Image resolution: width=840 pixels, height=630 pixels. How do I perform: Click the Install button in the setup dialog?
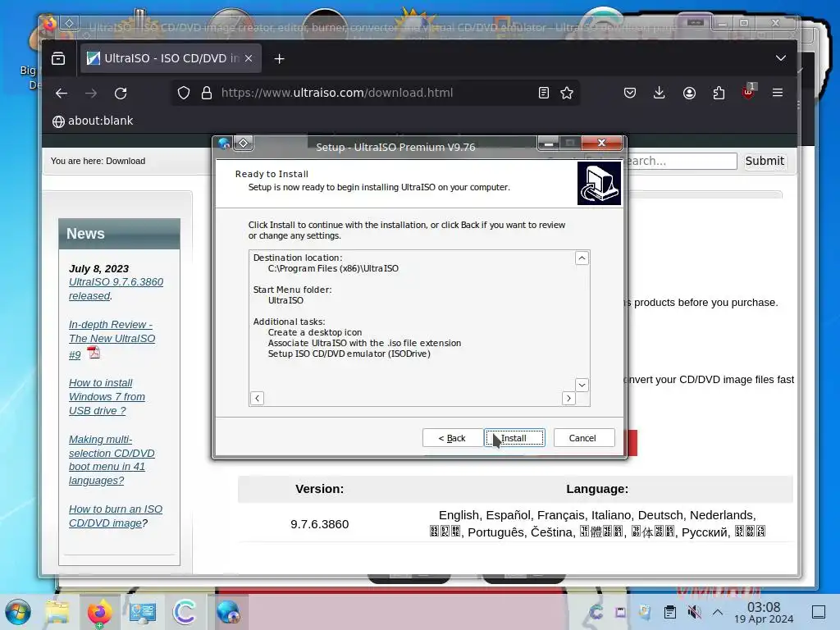tap(514, 438)
